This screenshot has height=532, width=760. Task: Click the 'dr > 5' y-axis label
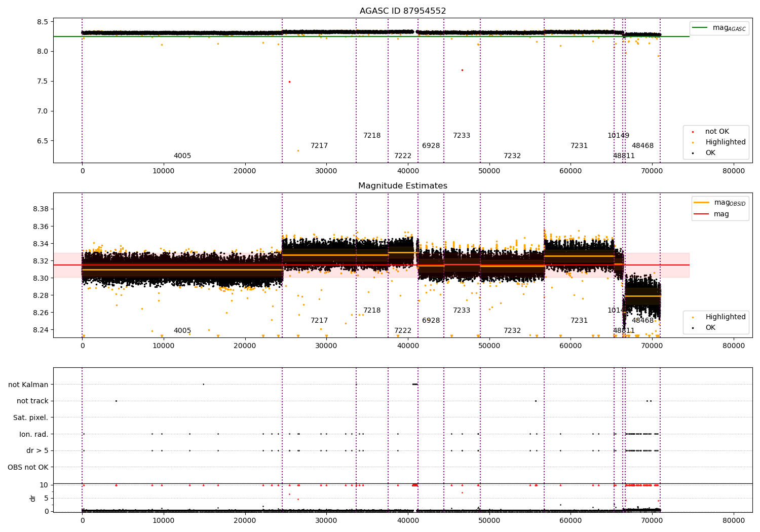click(x=37, y=450)
